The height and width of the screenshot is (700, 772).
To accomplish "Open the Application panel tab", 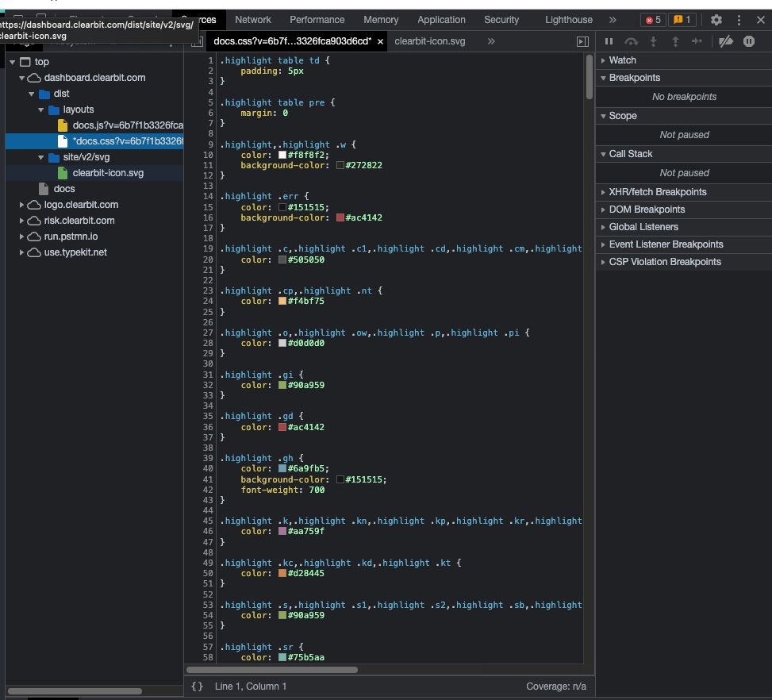I will [x=442, y=20].
